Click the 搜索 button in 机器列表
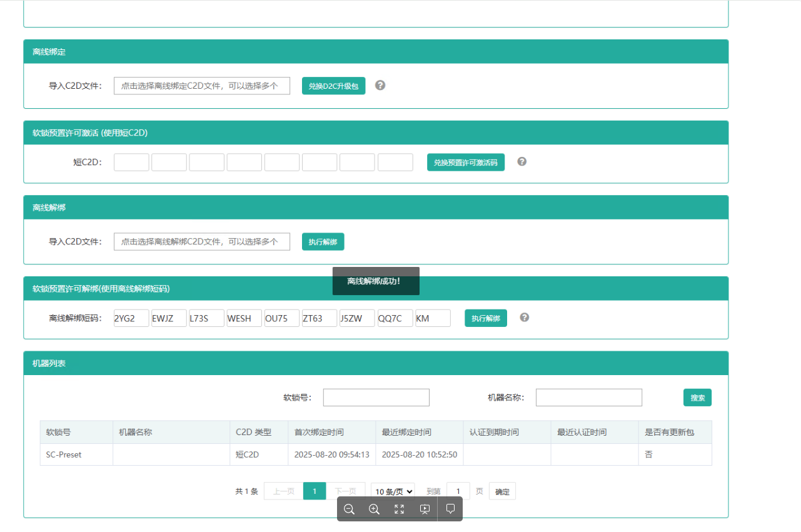Image resolution: width=801 pixels, height=532 pixels. point(697,398)
